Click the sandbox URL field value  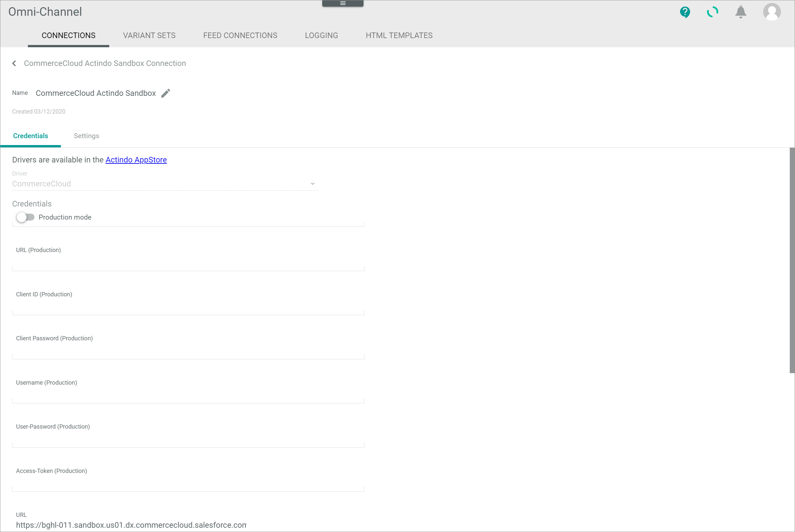131,525
